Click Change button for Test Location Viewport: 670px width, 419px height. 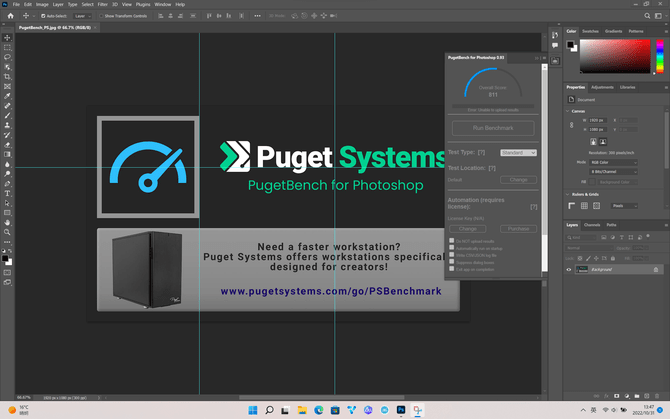point(518,180)
